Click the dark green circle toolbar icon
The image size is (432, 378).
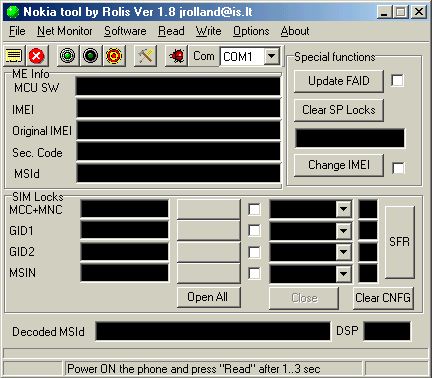tap(91, 56)
